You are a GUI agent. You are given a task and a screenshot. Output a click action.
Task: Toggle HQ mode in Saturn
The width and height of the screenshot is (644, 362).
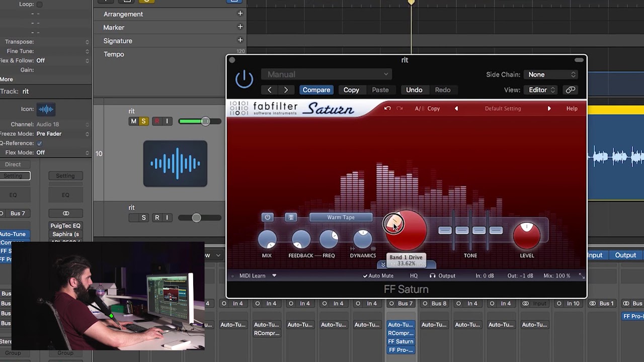coord(414,276)
